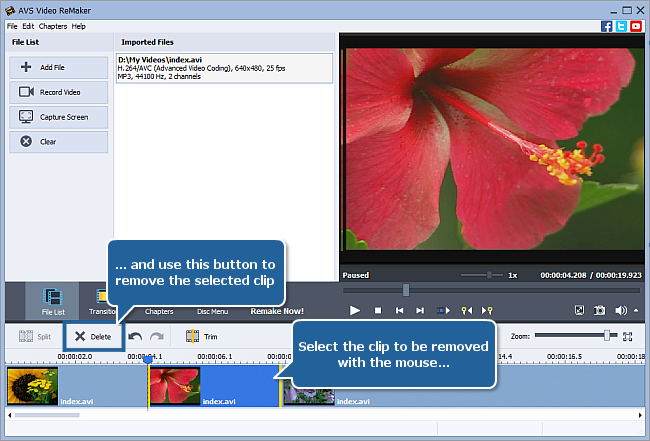Open the Edit menu

[x=28, y=26]
